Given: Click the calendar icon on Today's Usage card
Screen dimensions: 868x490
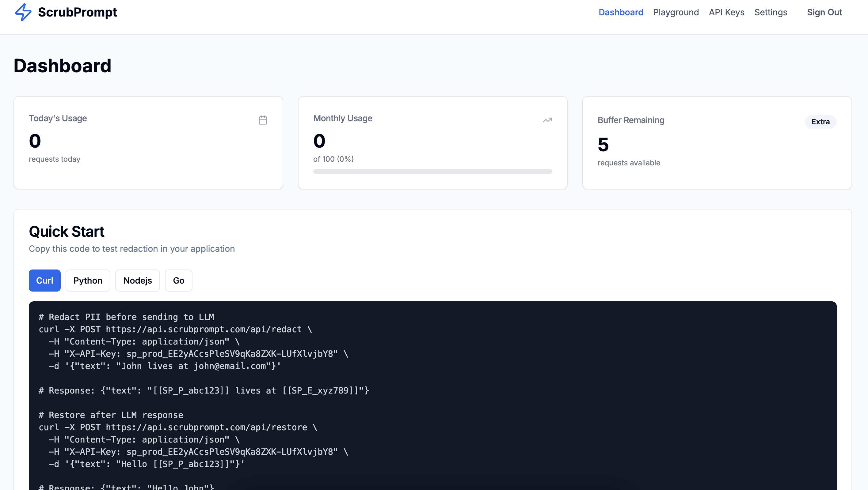Looking at the screenshot, I should click(263, 120).
